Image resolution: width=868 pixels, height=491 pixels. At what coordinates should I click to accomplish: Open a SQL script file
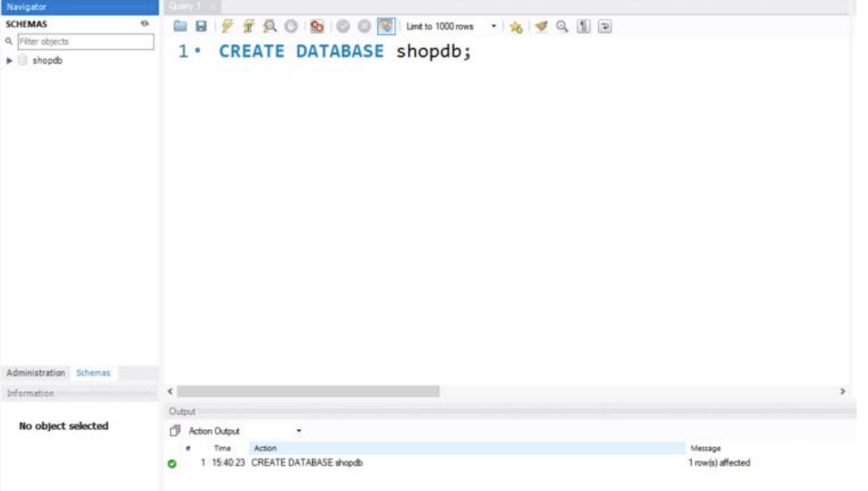tap(180, 26)
